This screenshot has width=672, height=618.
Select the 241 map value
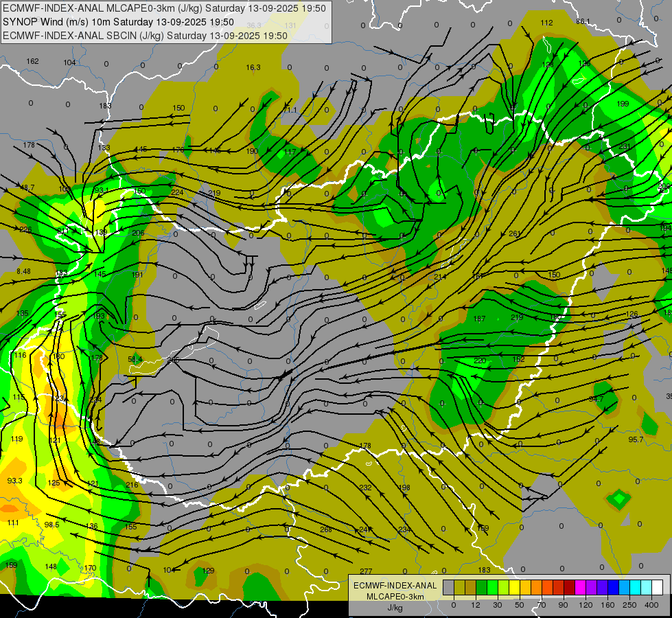coord(364,529)
